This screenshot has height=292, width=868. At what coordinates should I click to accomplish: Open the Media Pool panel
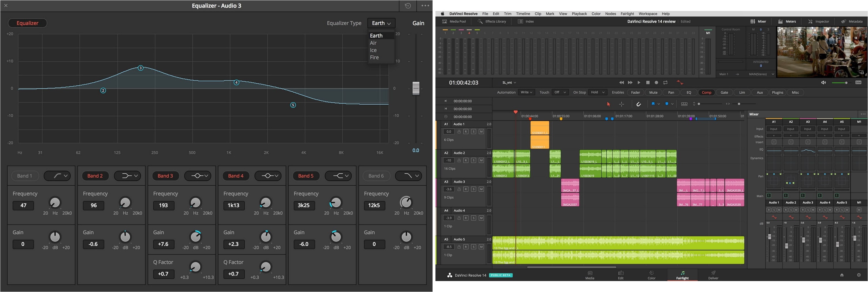coord(454,22)
